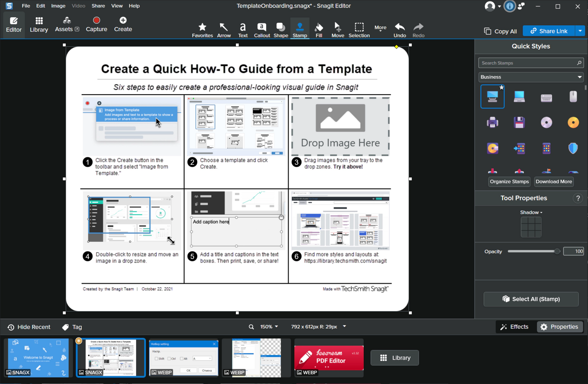Click Download More
The height and width of the screenshot is (384, 588).
554,182
